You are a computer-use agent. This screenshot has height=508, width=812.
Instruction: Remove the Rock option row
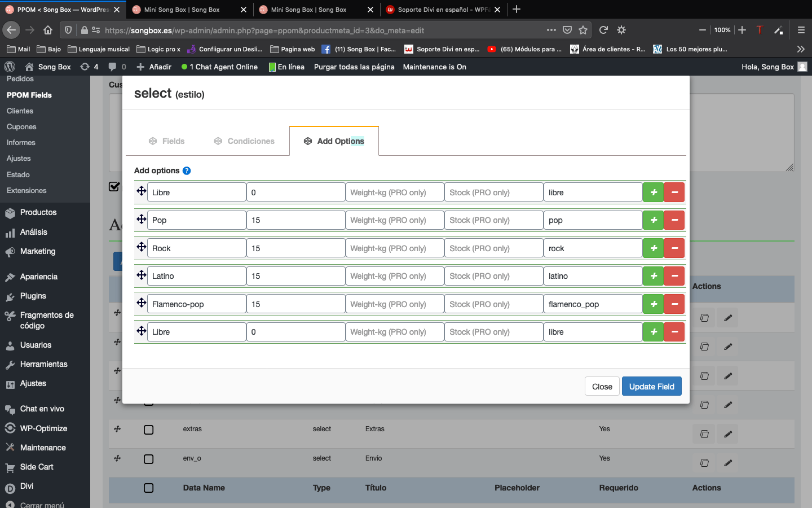[674, 248]
